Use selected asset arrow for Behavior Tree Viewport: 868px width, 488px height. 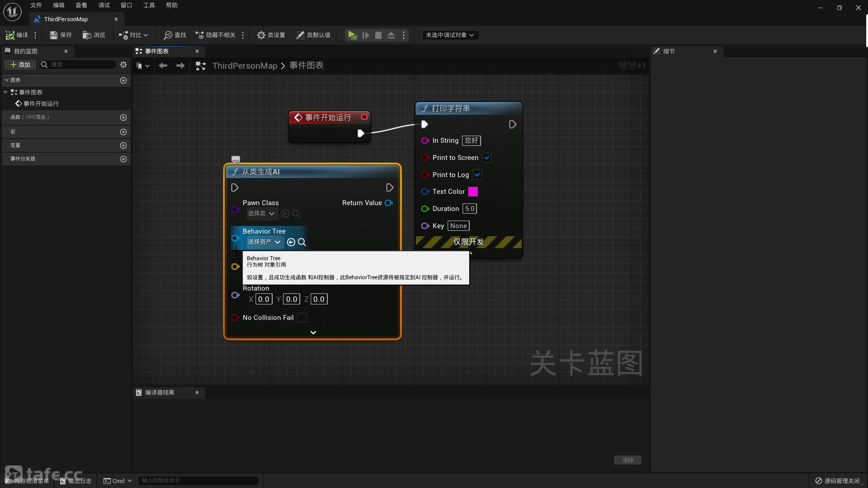pyautogui.click(x=291, y=242)
